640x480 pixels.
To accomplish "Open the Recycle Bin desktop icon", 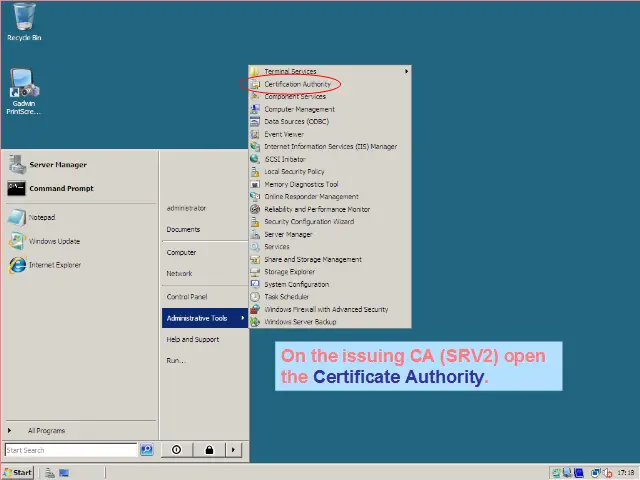I will pos(24,18).
